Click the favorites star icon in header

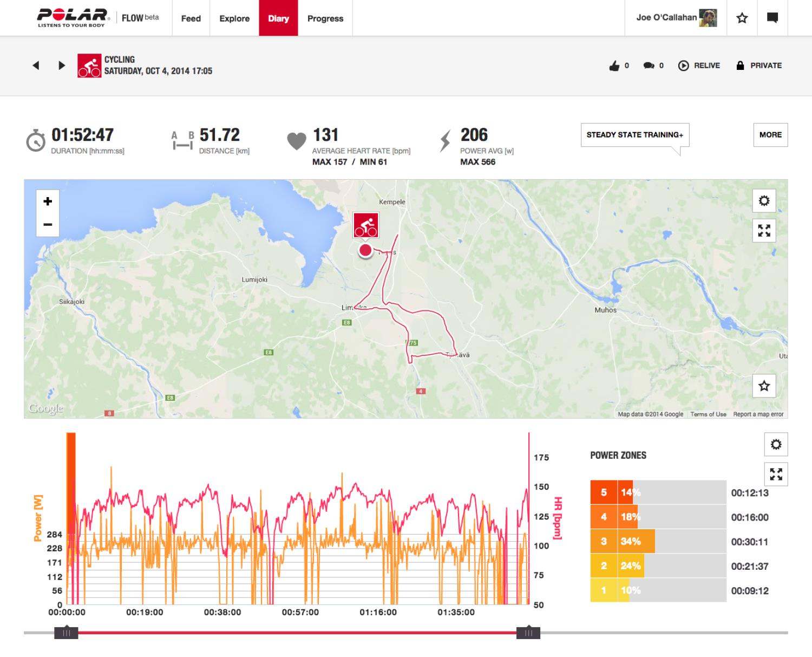click(x=742, y=18)
